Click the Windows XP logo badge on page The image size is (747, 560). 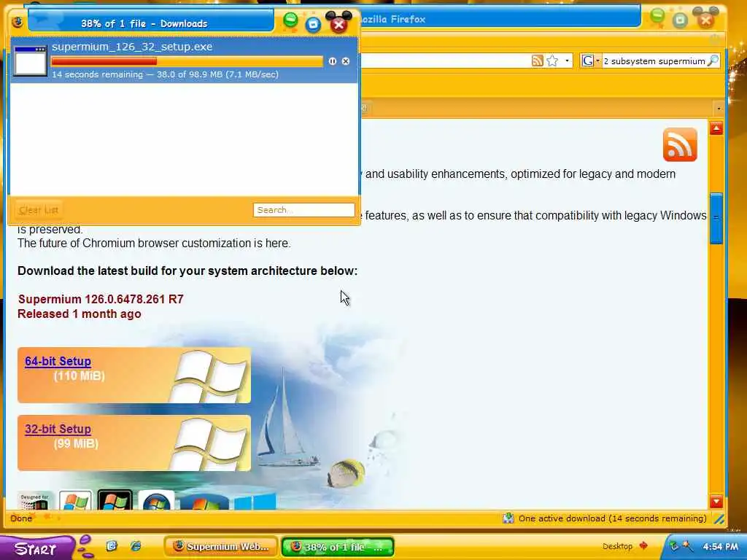pos(75,500)
